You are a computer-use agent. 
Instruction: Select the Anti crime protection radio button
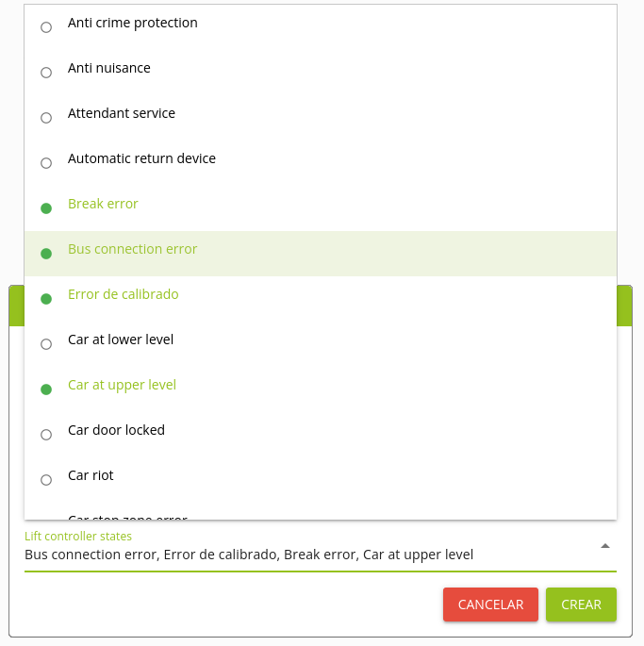[x=46, y=27]
